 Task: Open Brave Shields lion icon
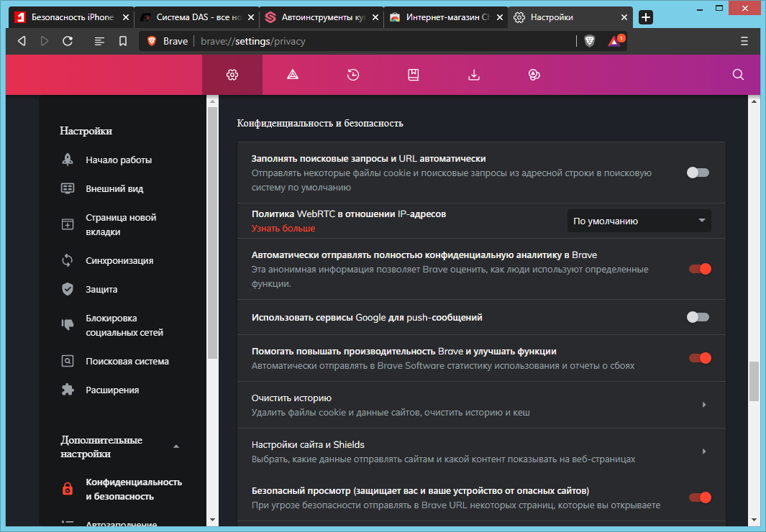[x=590, y=41]
